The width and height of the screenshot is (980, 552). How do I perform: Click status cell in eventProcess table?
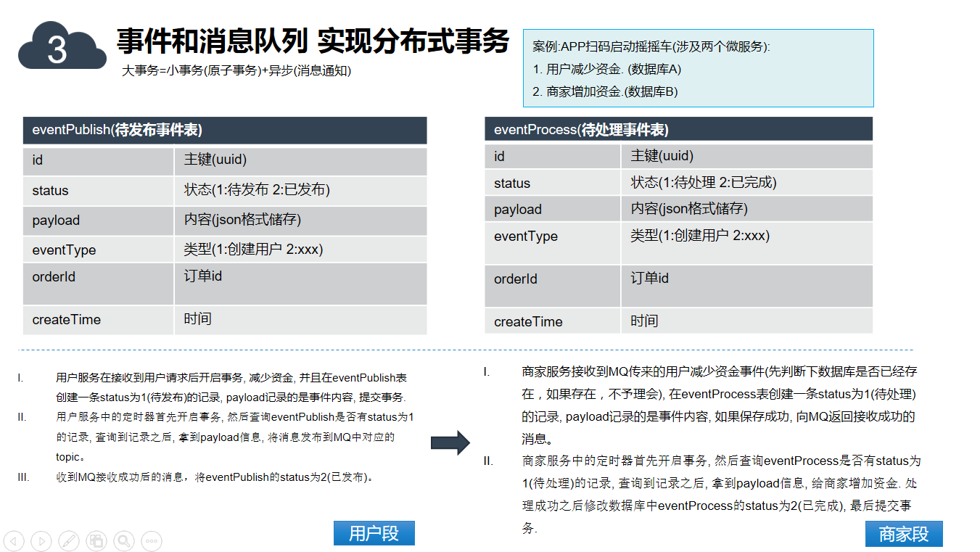click(x=553, y=183)
